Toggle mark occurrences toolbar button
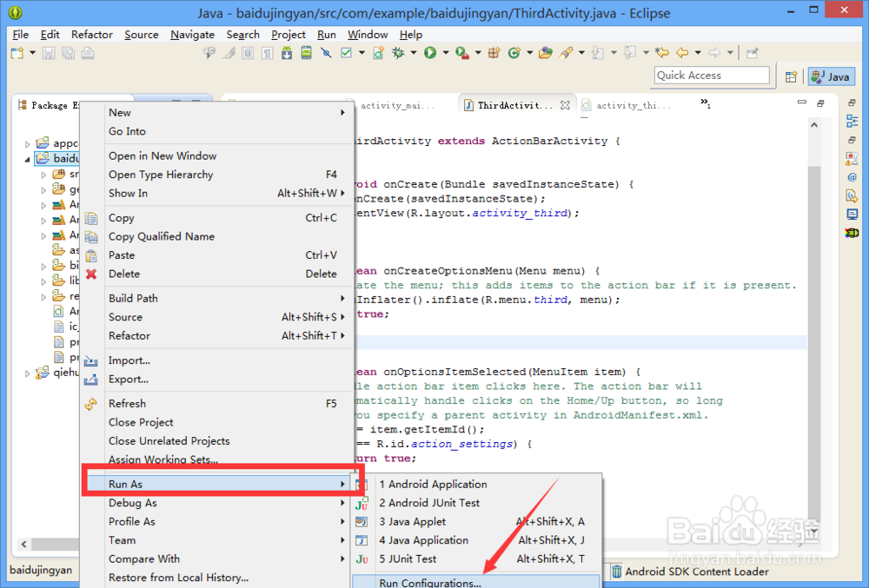Screen dimensions: 869x588 coord(228,53)
